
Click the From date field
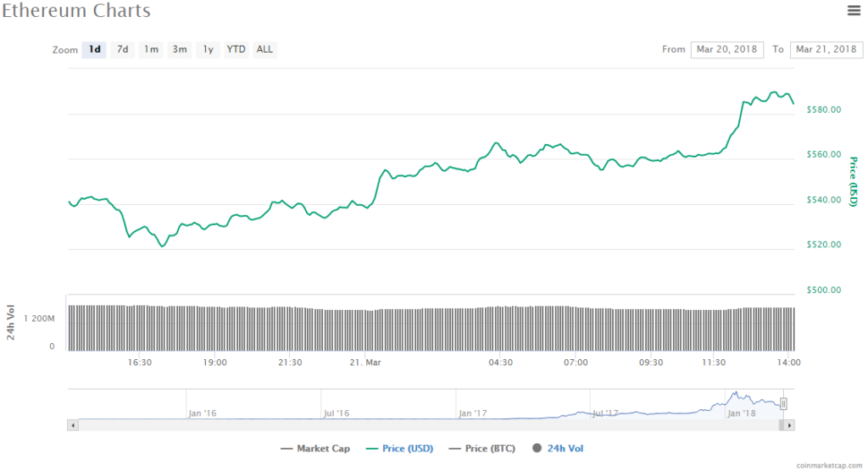tap(726, 50)
